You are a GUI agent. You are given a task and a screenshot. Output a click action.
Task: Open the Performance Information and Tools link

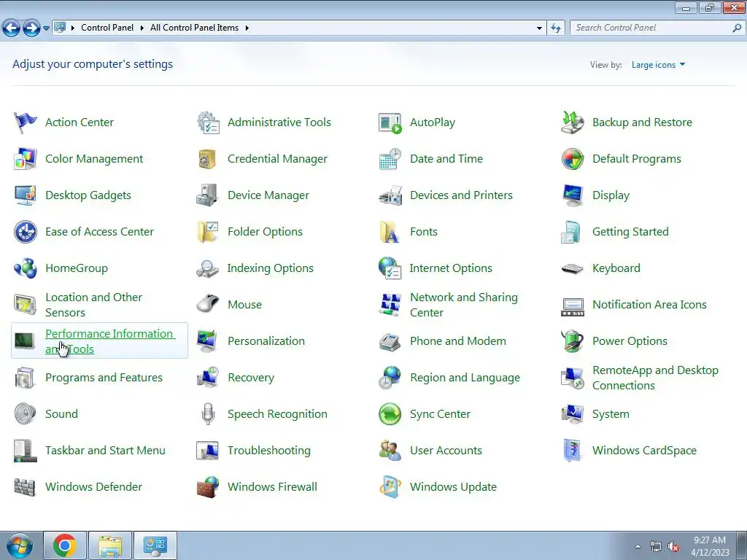coord(110,341)
